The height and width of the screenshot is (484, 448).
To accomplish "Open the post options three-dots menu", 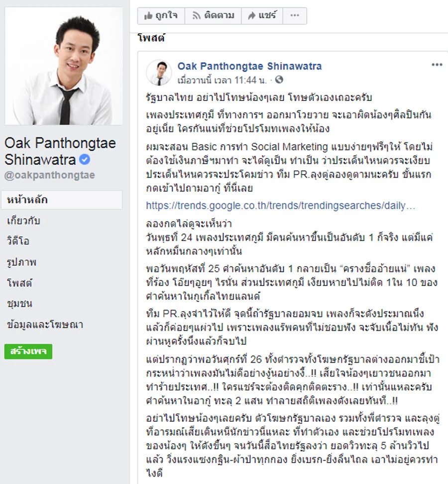I will tap(437, 65).
